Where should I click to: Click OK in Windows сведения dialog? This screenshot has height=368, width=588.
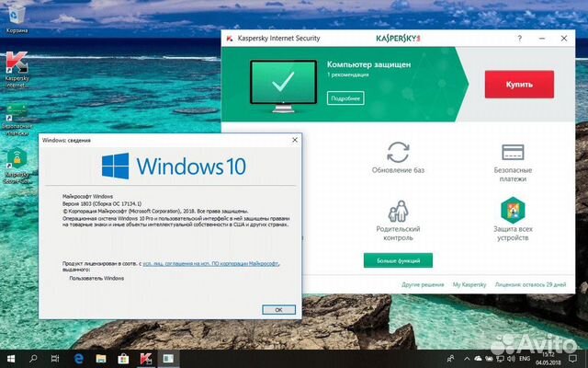[278, 310]
